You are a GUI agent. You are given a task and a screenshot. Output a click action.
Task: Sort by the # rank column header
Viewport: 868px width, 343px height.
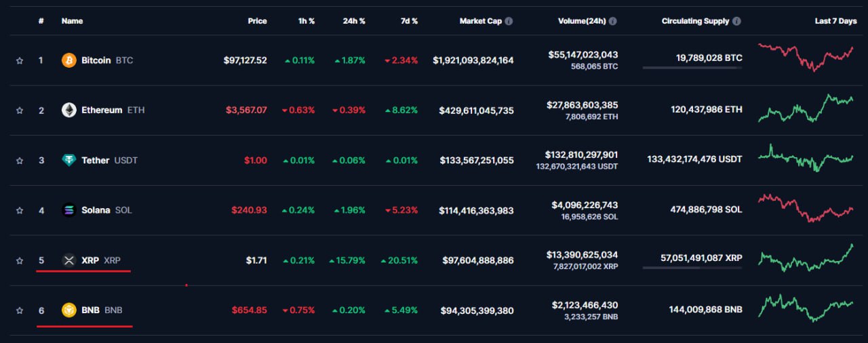coord(41,21)
